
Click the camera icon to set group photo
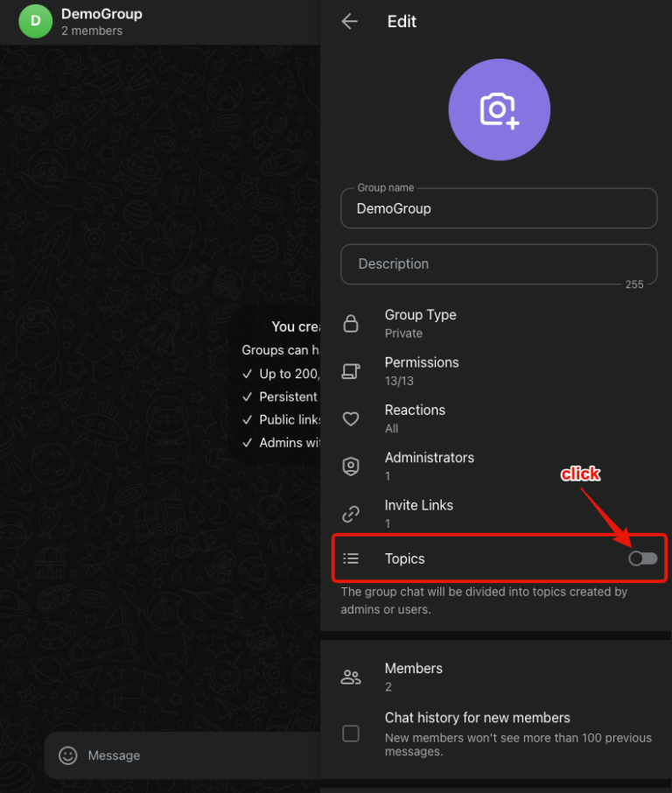coord(499,109)
